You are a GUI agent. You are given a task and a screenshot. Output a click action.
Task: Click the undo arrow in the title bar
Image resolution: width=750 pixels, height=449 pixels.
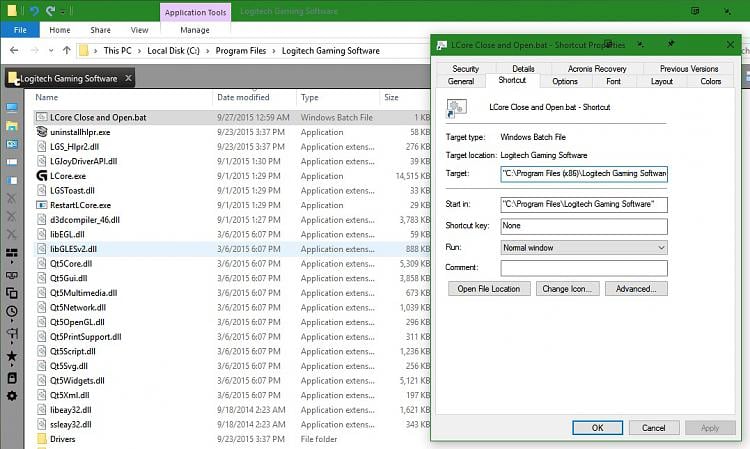pos(34,11)
